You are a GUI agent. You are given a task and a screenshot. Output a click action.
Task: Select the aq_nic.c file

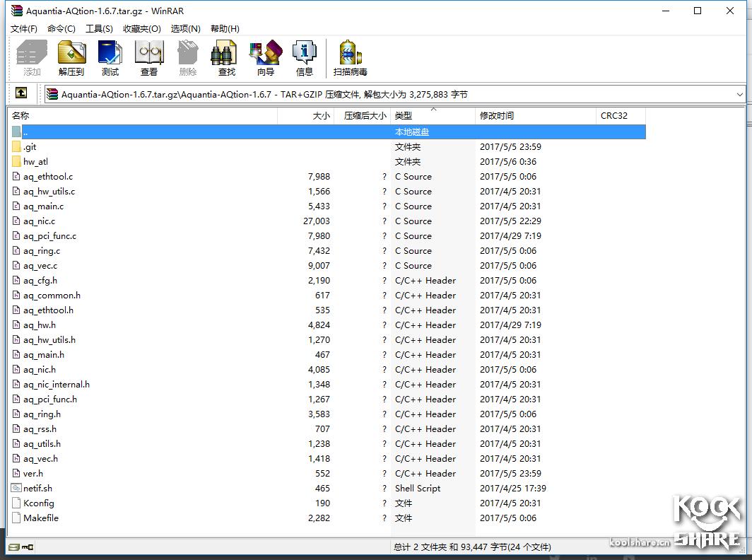pos(39,221)
